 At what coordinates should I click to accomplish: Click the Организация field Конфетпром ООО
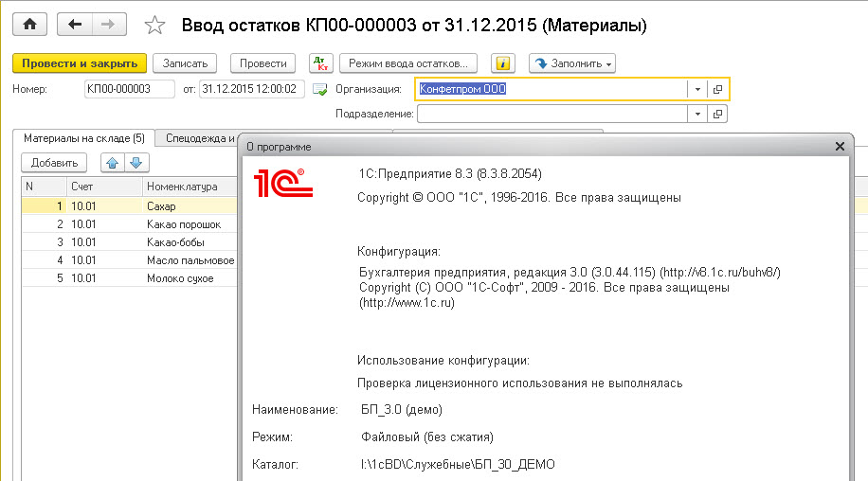(x=552, y=89)
